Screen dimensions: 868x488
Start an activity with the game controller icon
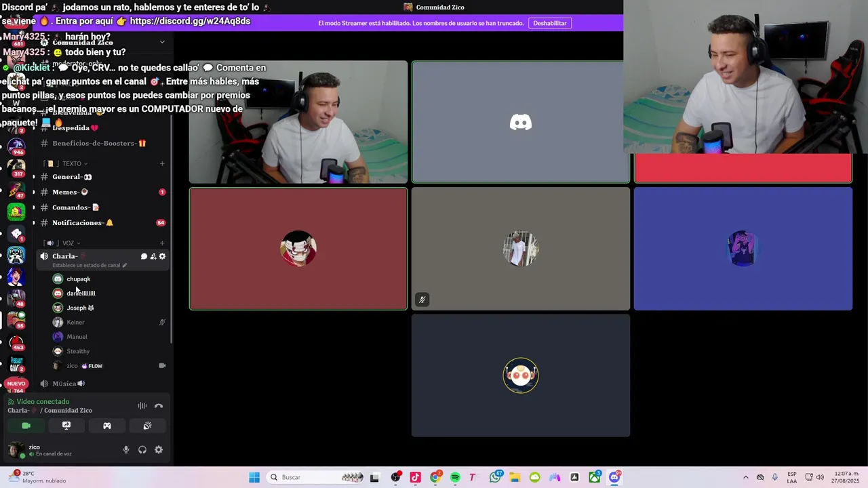tap(106, 426)
